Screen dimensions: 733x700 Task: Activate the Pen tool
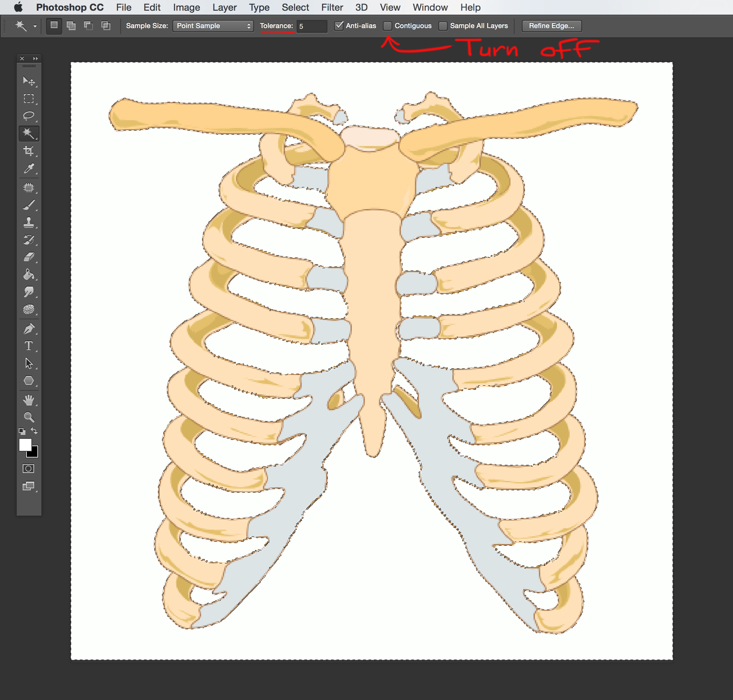(29, 328)
